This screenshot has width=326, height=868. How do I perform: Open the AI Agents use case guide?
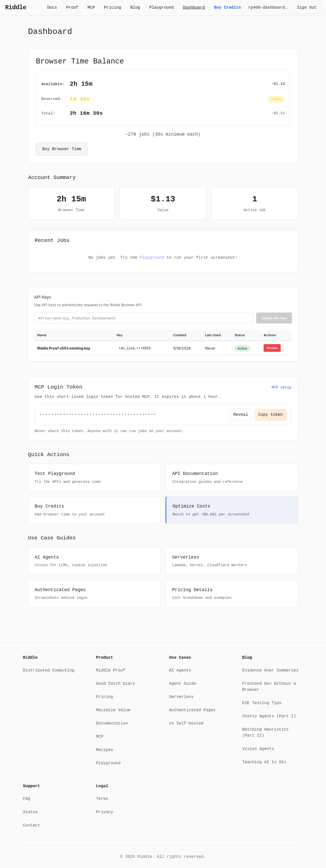tap(94, 561)
